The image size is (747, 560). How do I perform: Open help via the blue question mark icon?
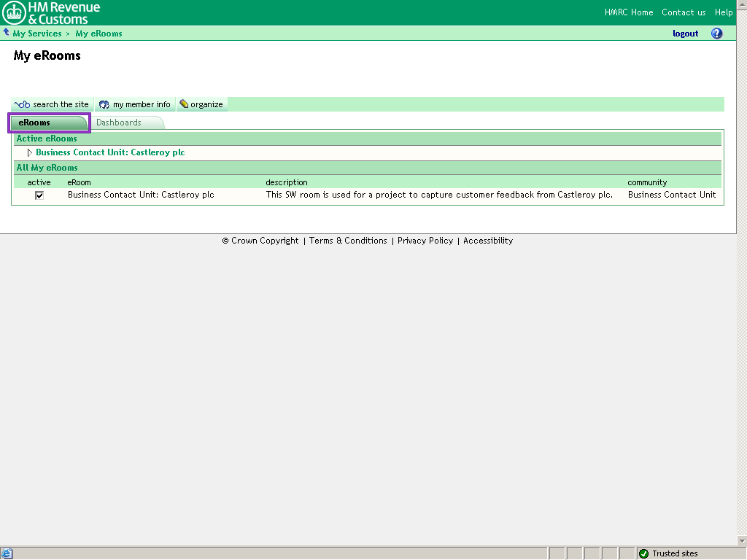716,34
